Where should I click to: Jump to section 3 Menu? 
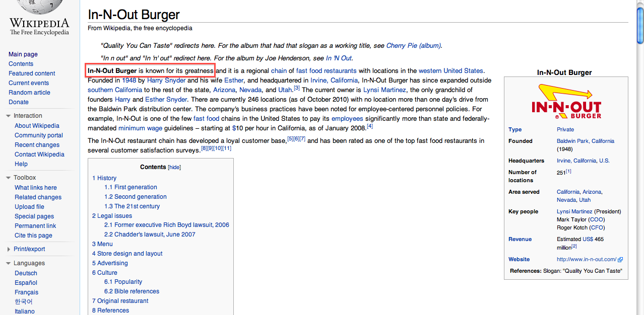coord(102,244)
